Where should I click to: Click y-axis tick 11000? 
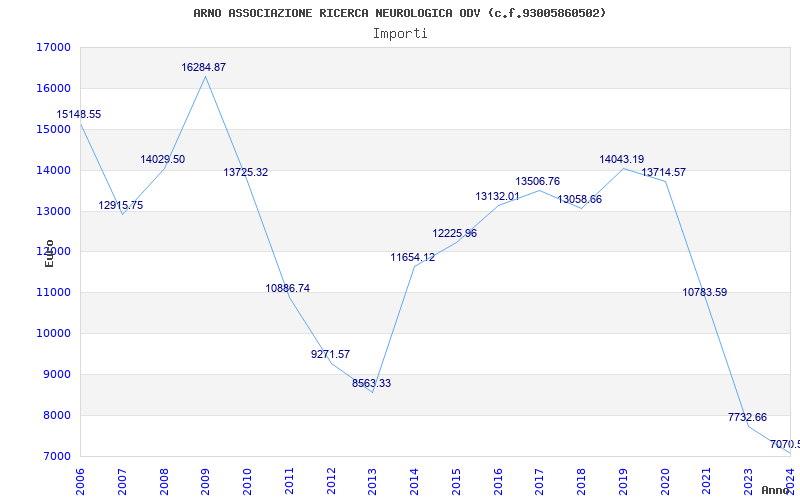tap(54, 293)
